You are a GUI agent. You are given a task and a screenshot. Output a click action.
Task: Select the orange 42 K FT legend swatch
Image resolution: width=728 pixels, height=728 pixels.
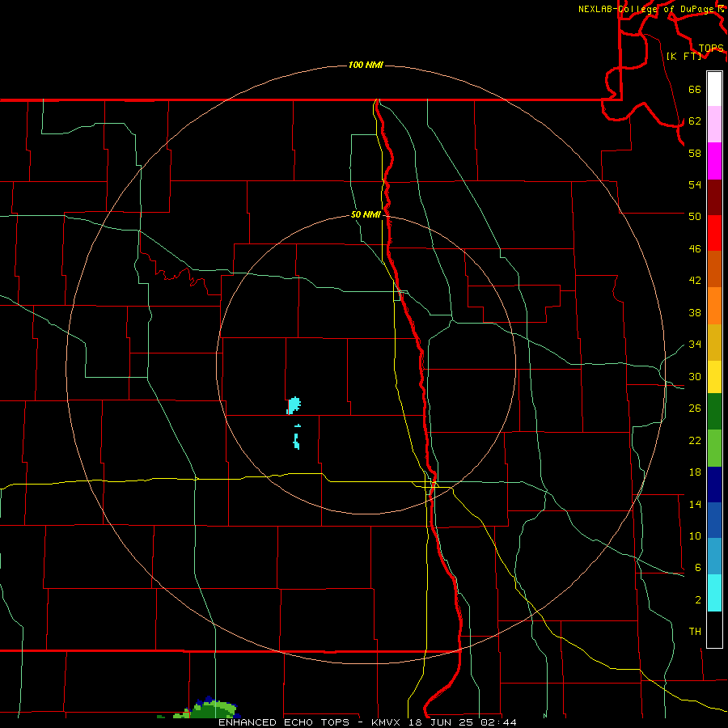pos(714,306)
